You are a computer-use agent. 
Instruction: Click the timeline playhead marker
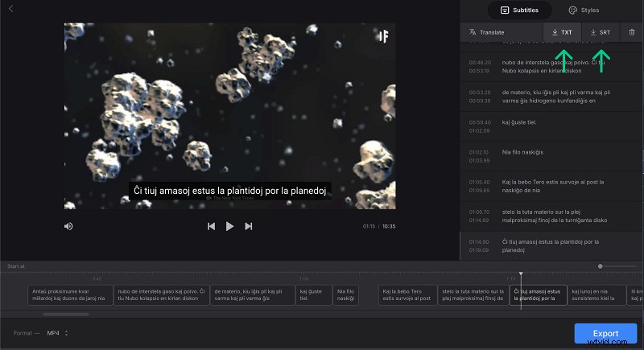point(521,277)
